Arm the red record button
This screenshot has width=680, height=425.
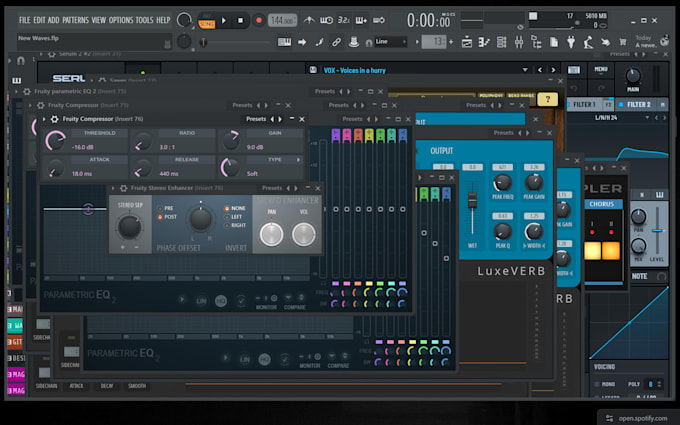[x=259, y=20]
